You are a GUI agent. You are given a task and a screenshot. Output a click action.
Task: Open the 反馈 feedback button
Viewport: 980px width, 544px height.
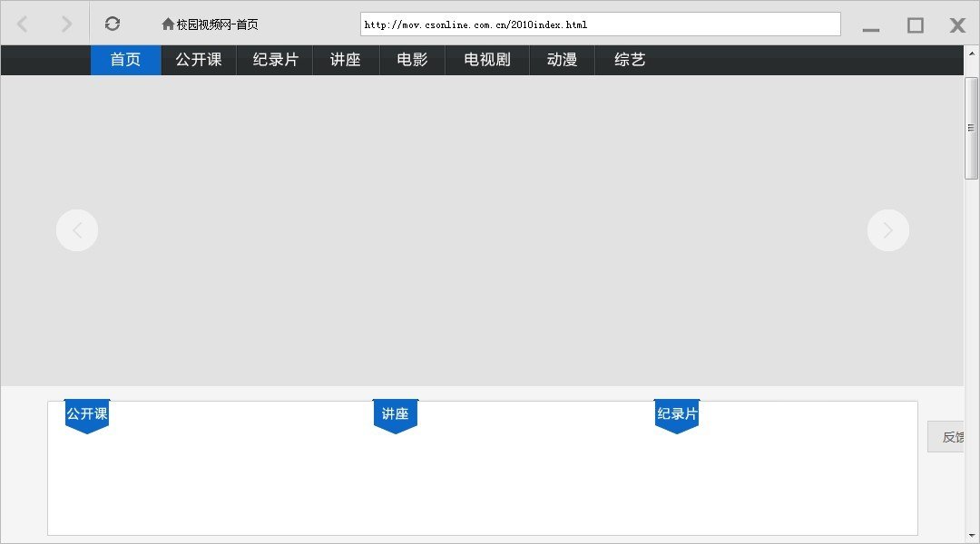point(949,437)
